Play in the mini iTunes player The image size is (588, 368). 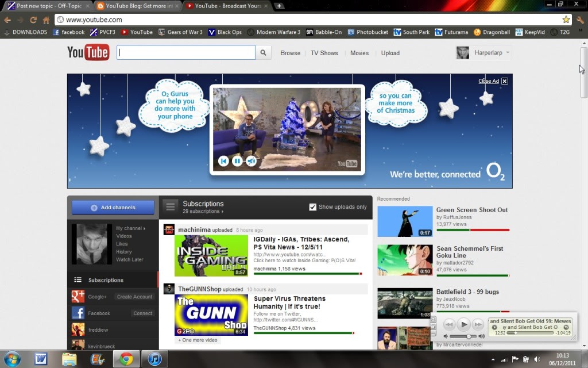tap(463, 324)
